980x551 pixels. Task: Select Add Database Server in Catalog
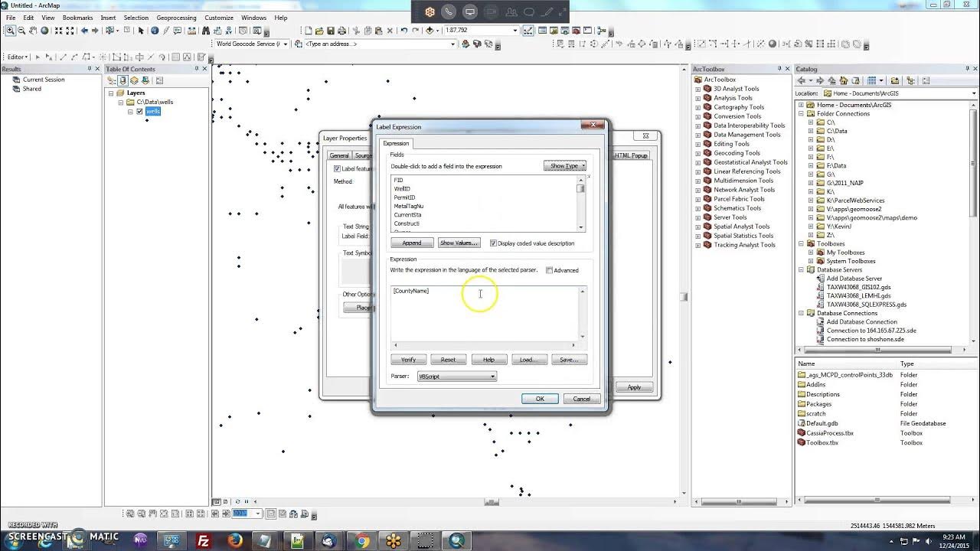click(854, 279)
